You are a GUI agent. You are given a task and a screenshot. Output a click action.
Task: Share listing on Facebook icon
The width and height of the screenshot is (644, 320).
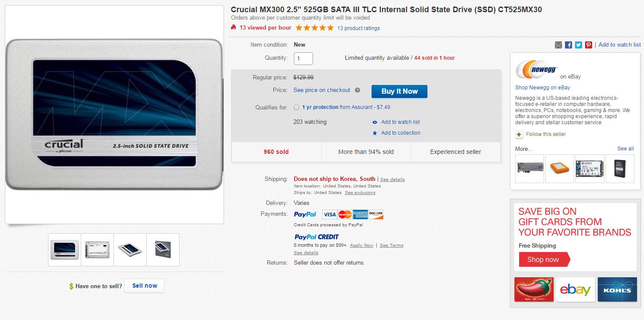click(x=568, y=45)
